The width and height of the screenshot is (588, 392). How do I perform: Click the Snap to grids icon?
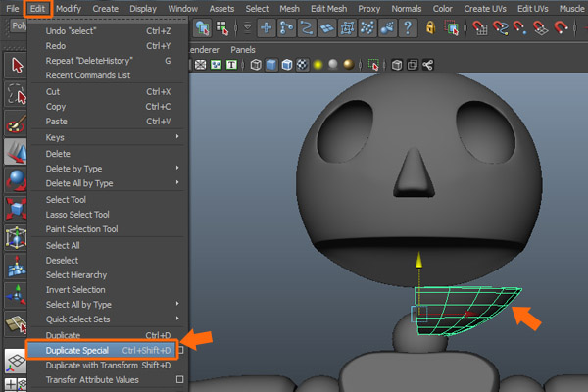pos(482,28)
